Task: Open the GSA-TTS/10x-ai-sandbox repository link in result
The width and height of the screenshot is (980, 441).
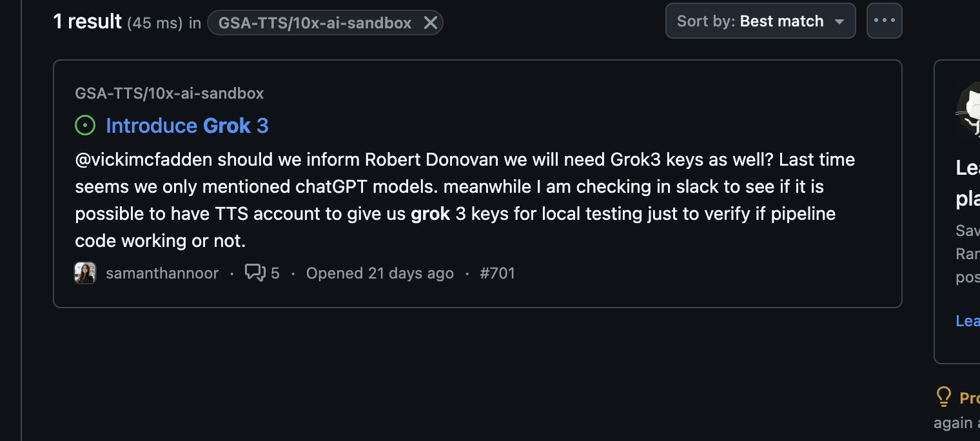Action: (x=170, y=93)
